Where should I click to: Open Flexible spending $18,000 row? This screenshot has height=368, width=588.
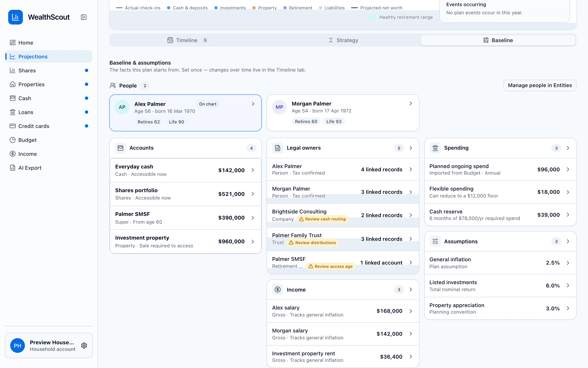click(x=500, y=192)
